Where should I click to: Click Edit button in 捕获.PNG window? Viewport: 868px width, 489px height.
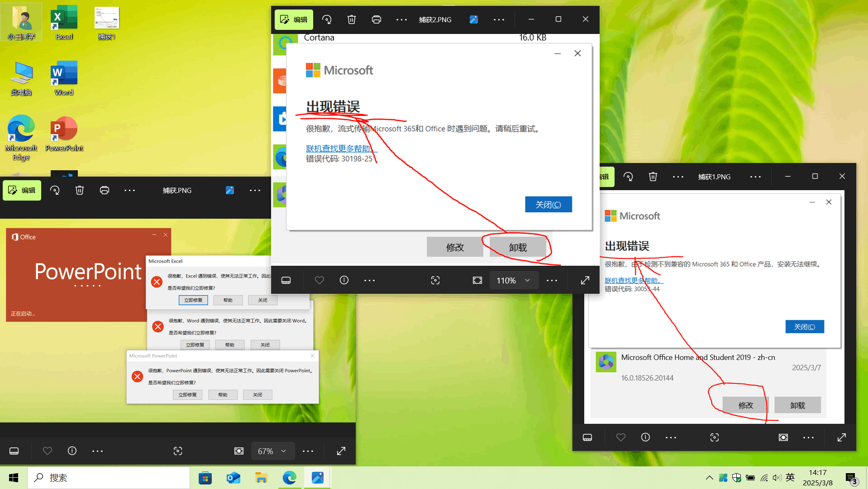[x=22, y=190]
